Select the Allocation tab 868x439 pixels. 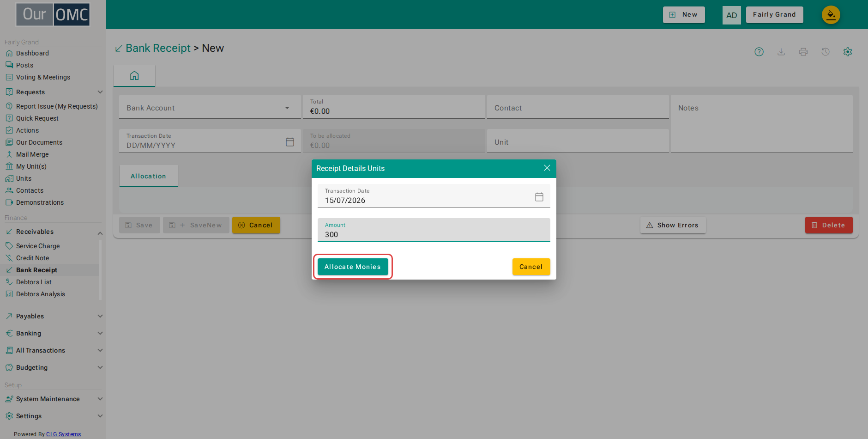click(148, 176)
